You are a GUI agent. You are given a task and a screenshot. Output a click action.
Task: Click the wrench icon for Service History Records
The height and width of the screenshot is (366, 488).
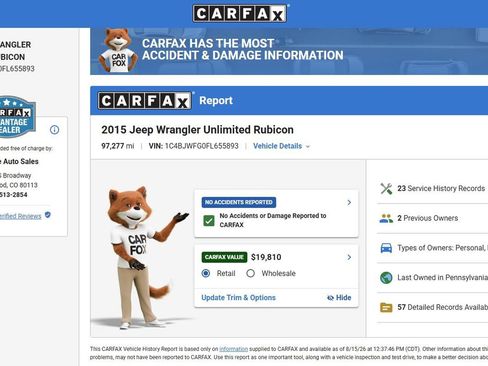click(x=386, y=189)
